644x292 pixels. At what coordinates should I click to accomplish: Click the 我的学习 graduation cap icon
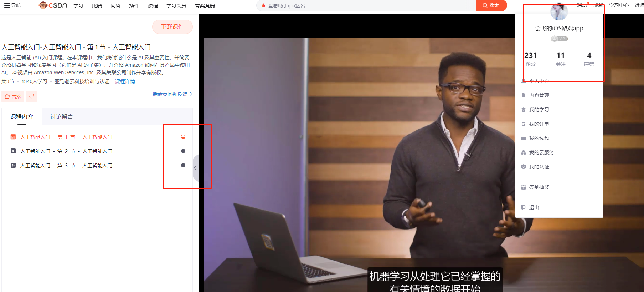pos(524,110)
